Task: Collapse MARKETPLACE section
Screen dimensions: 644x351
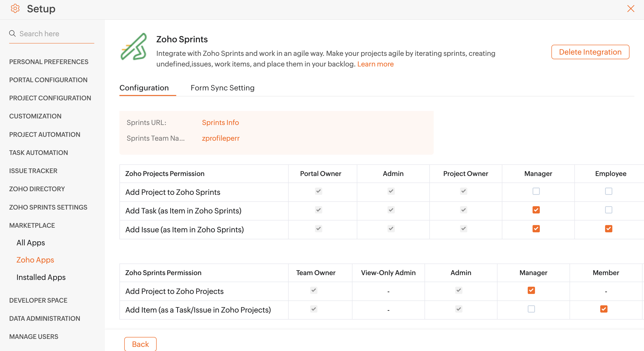Action: click(32, 226)
